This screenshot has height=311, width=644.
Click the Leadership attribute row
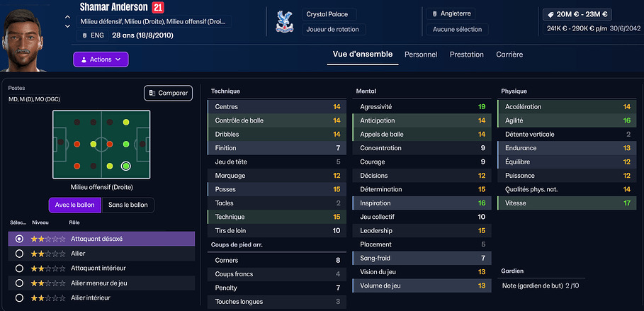tap(422, 230)
